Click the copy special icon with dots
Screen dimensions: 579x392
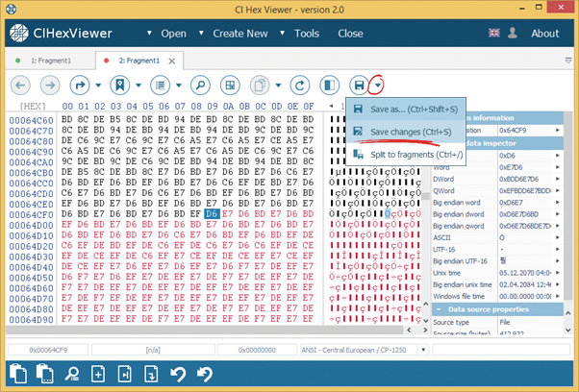pyautogui.click(x=44, y=374)
